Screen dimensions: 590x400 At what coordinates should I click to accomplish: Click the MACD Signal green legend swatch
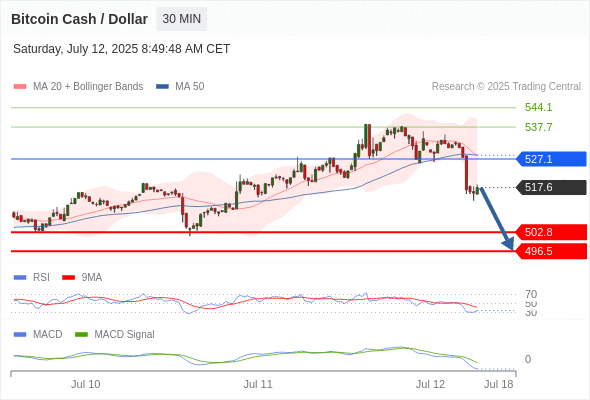coord(81,334)
